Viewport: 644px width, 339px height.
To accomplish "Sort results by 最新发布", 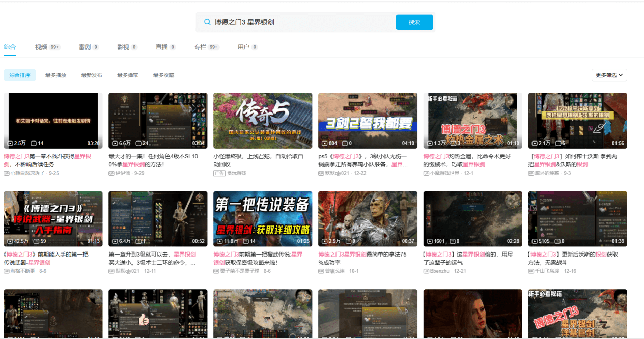I will [x=92, y=75].
